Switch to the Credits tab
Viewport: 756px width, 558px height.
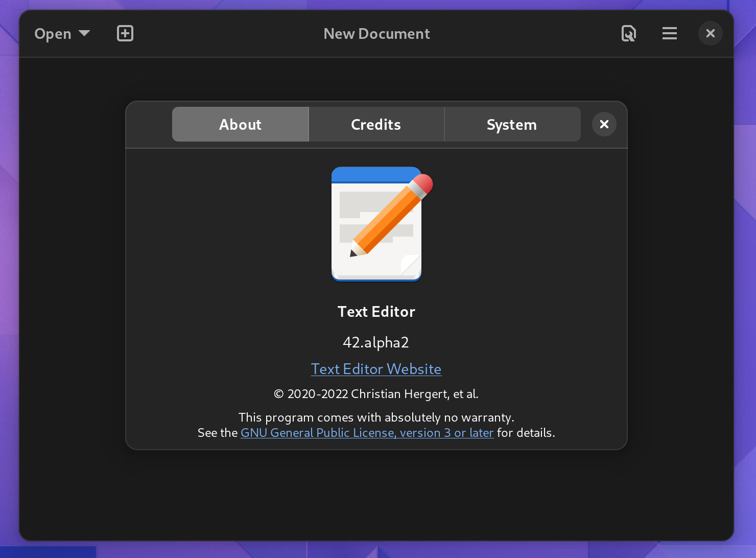(376, 124)
